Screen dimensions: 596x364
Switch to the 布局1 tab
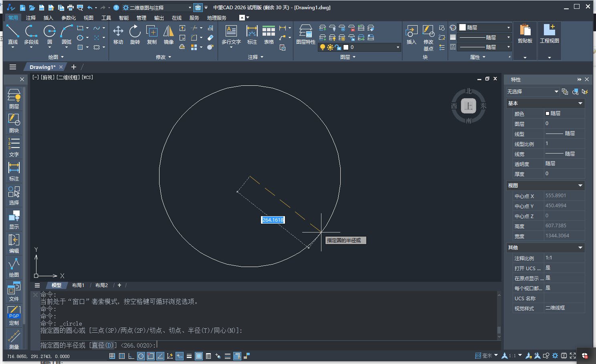click(x=78, y=285)
